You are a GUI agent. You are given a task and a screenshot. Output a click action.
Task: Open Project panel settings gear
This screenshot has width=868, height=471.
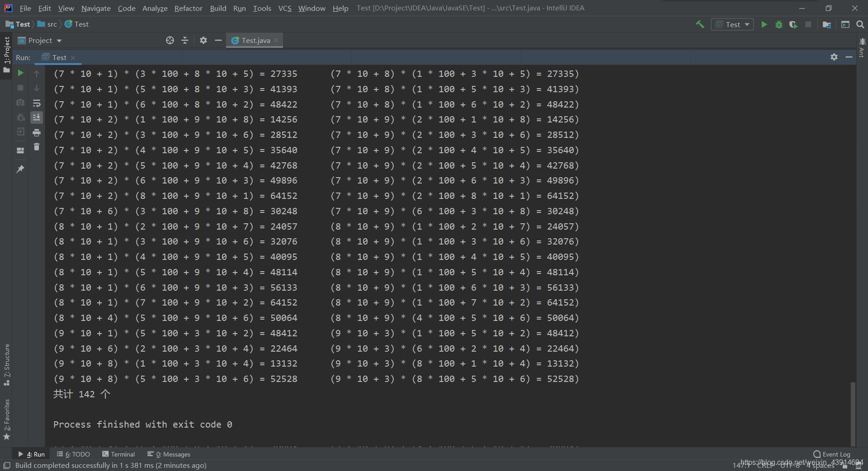point(203,41)
